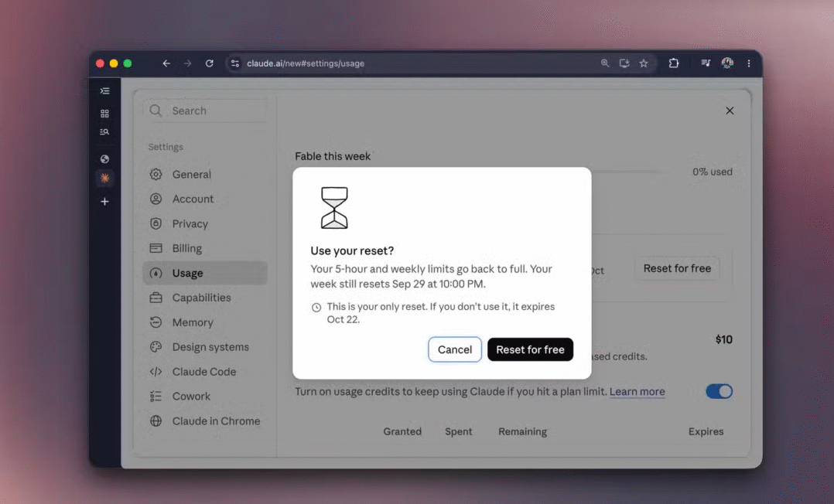
Task: Open the Privacy settings section
Action: click(x=205, y=224)
